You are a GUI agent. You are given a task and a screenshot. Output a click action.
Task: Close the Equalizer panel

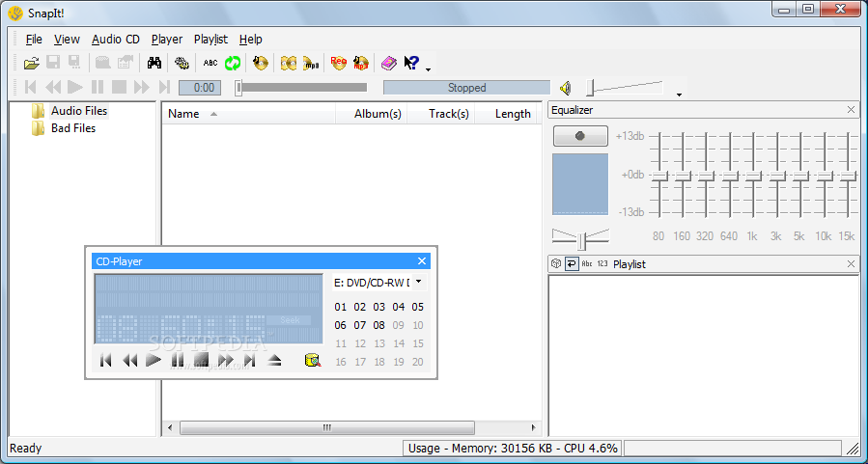pos(852,110)
